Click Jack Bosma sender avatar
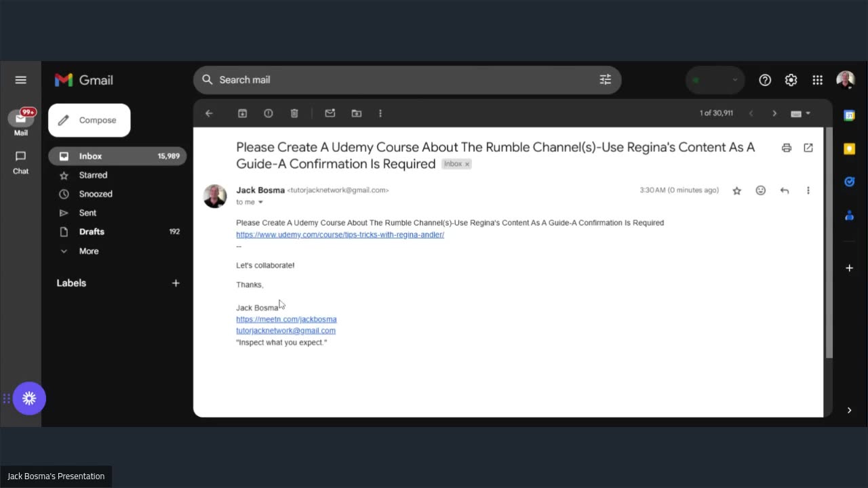 tap(215, 196)
